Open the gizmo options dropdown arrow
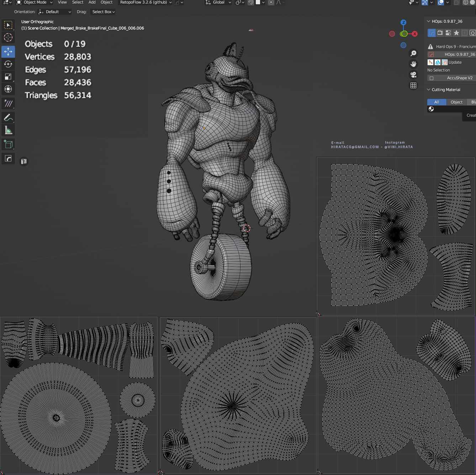 point(431,2)
